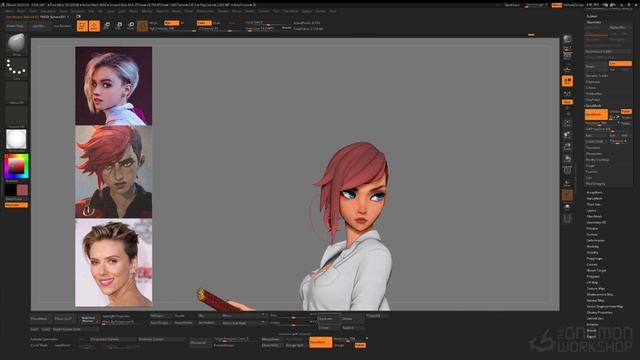Open the white Material sphere picker
This screenshot has width=640, height=360.
click(16, 140)
